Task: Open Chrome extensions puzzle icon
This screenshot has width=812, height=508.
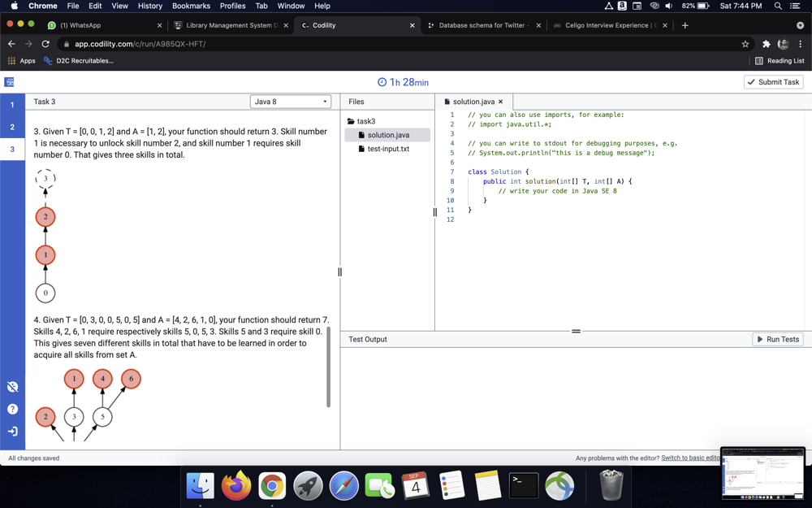Action: coord(767,44)
